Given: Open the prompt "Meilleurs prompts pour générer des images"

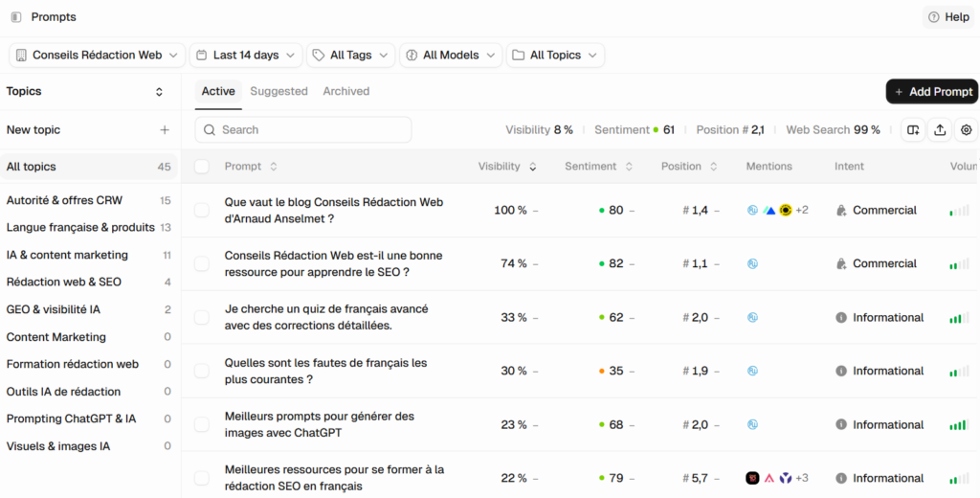Looking at the screenshot, I should pos(320,425).
